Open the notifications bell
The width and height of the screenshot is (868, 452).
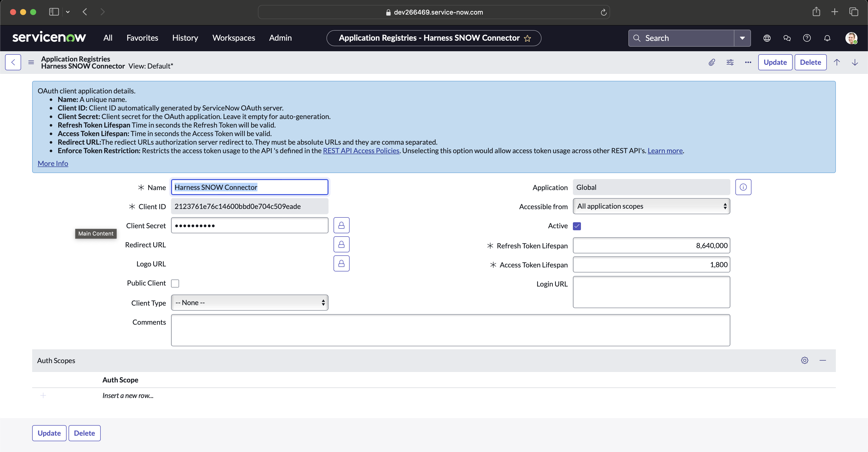(x=827, y=38)
